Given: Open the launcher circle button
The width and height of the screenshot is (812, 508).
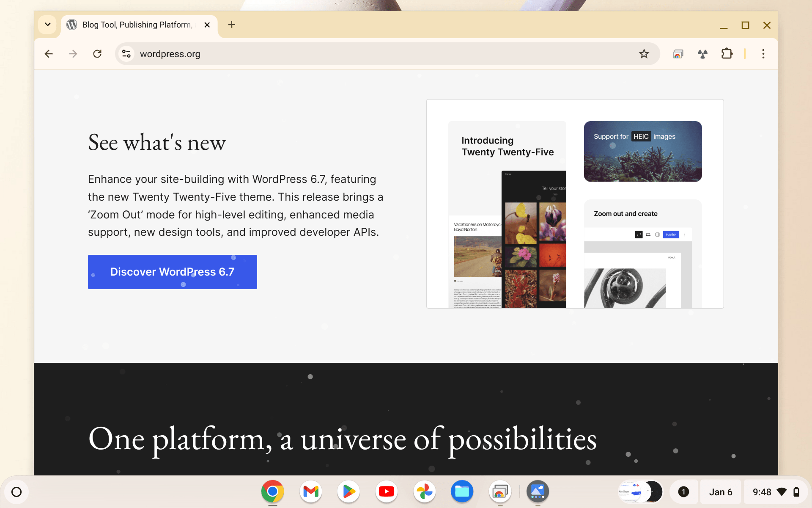Looking at the screenshot, I should coord(16,492).
